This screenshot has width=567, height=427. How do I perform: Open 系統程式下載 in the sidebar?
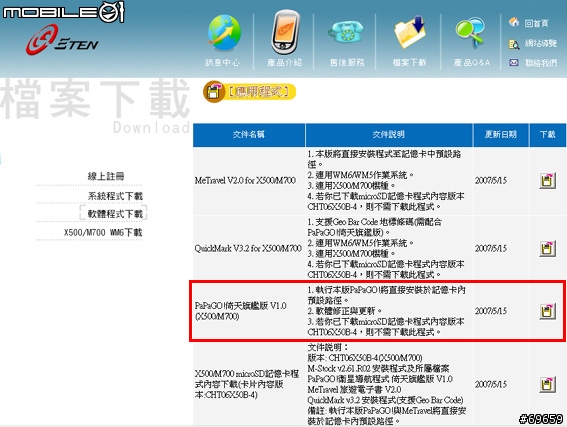(115, 196)
